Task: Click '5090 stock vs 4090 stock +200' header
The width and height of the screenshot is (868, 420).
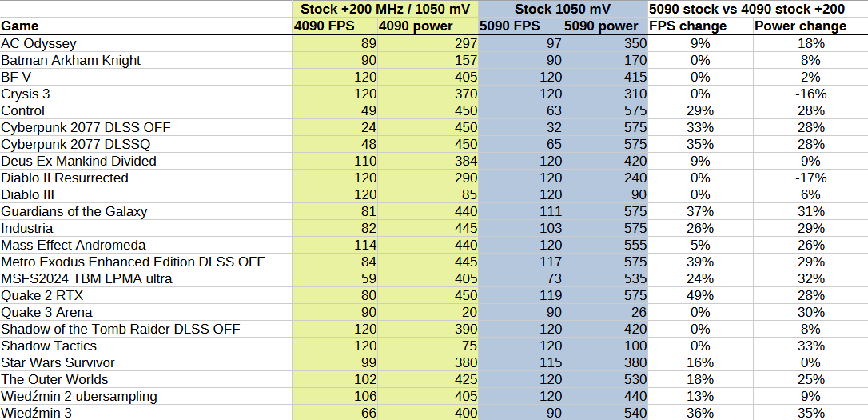Action: 758,9
